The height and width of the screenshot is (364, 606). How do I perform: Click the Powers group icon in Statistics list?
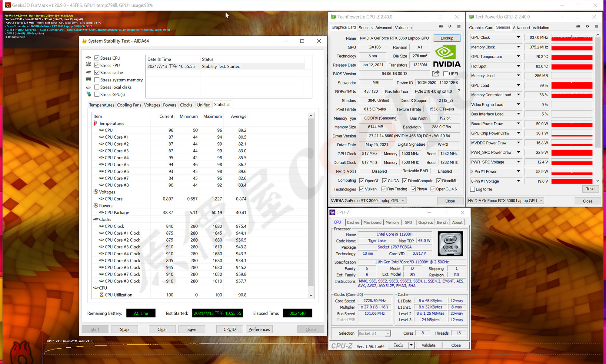[x=96, y=205]
